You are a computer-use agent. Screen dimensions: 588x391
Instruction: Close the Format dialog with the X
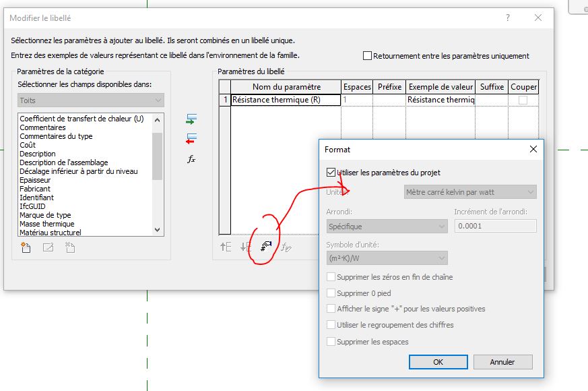[x=533, y=149]
